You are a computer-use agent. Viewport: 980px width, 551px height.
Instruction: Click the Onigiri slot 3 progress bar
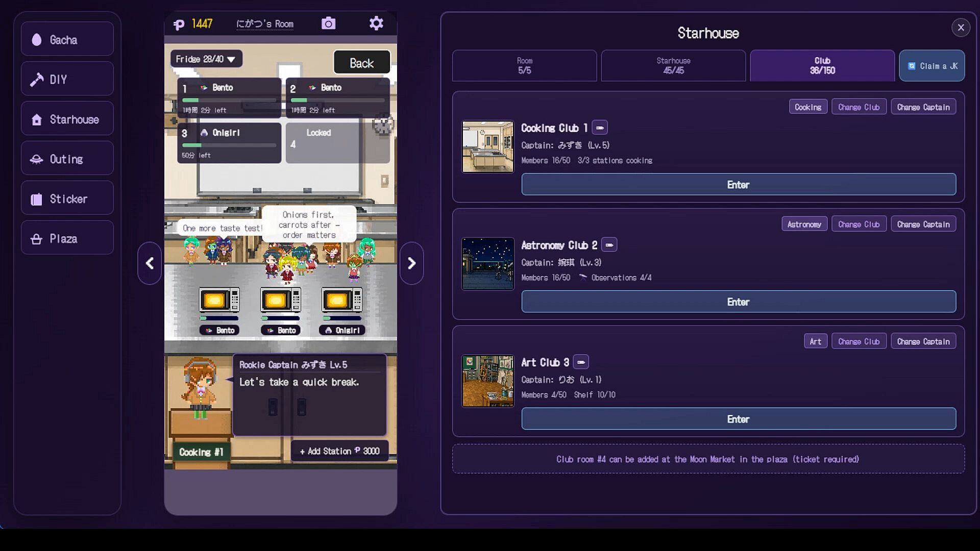[x=229, y=145]
